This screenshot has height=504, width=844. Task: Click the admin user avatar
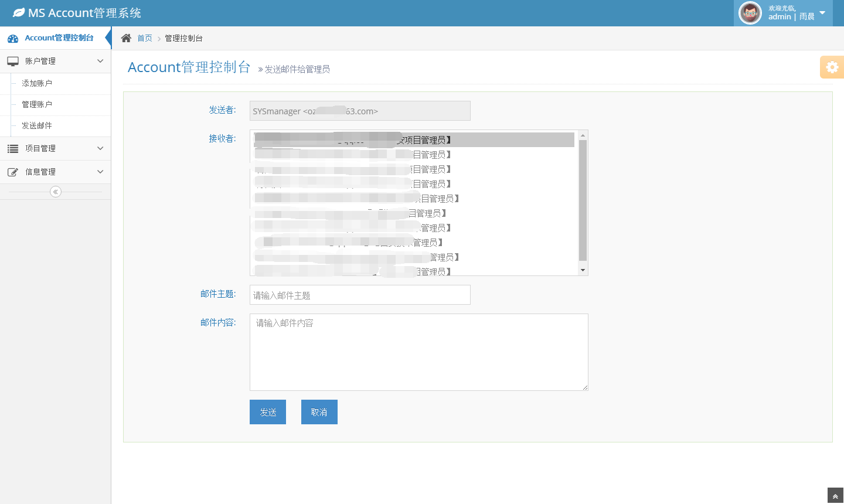[x=750, y=13]
